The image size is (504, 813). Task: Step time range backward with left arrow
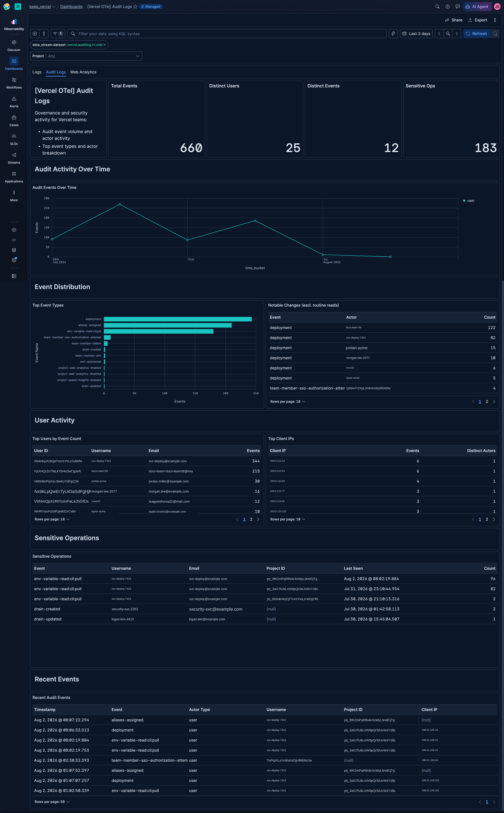tap(439, 34)
